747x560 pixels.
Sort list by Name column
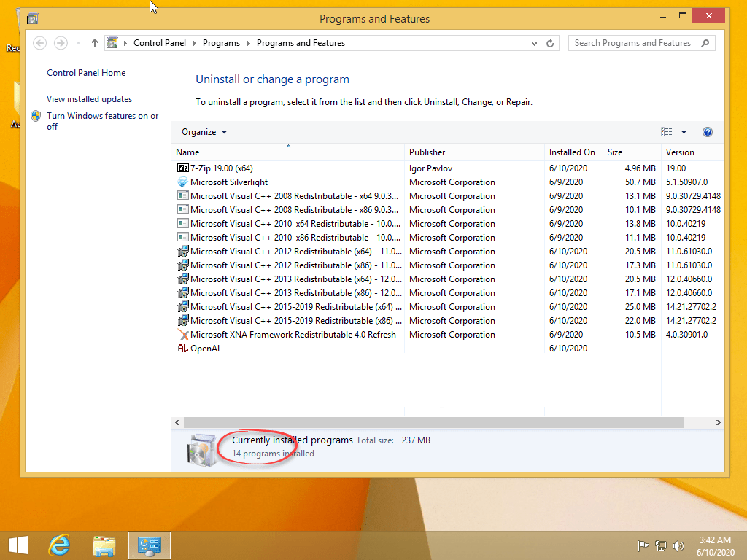(287, 152)
